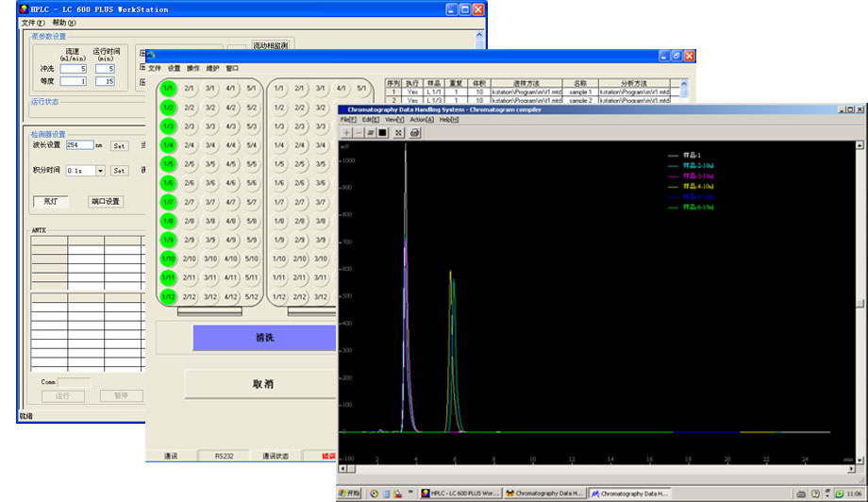Open Action[A] menu in Chromatogram compiler

422,120
